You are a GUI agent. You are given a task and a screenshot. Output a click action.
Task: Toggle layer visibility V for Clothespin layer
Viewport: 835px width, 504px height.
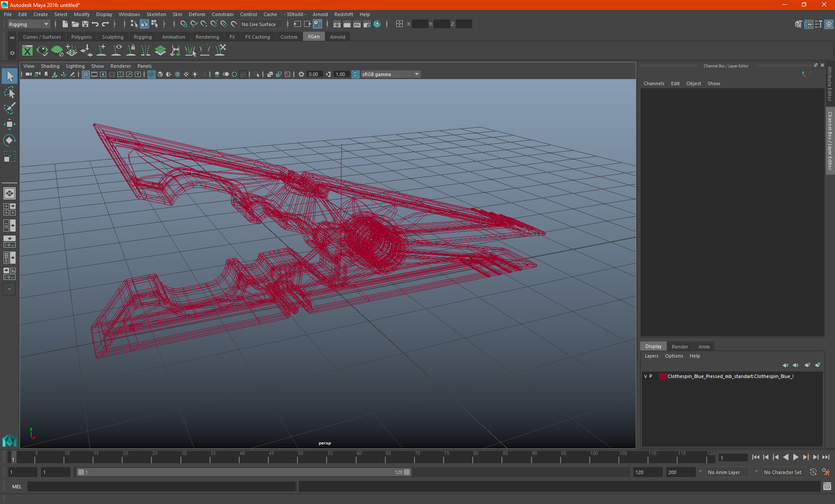(645, 376)
